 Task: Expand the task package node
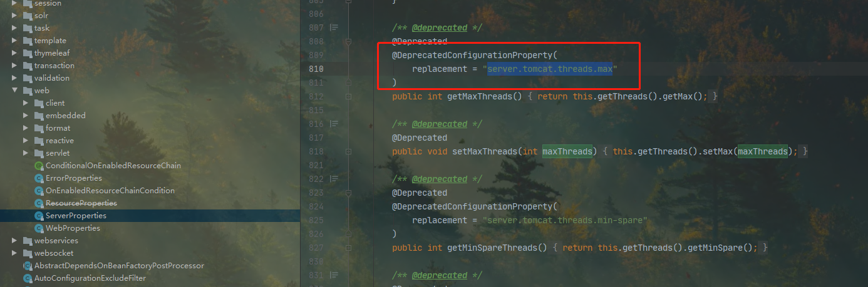point(14,28)
